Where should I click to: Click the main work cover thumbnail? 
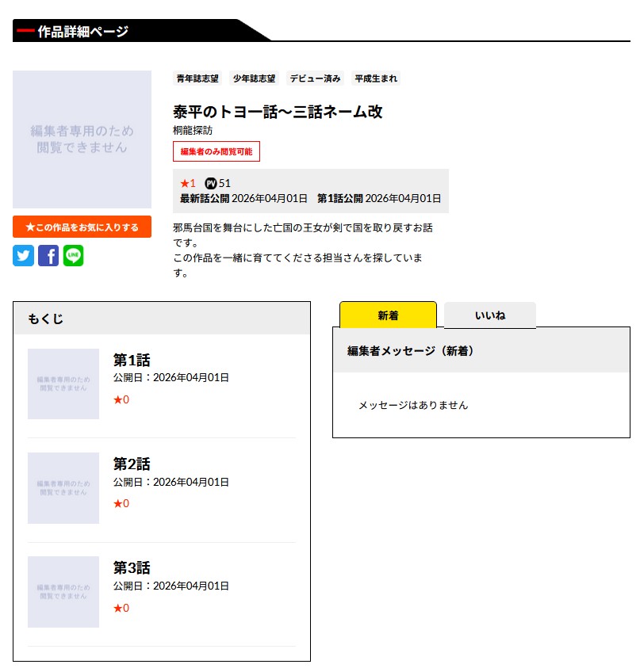82,139
